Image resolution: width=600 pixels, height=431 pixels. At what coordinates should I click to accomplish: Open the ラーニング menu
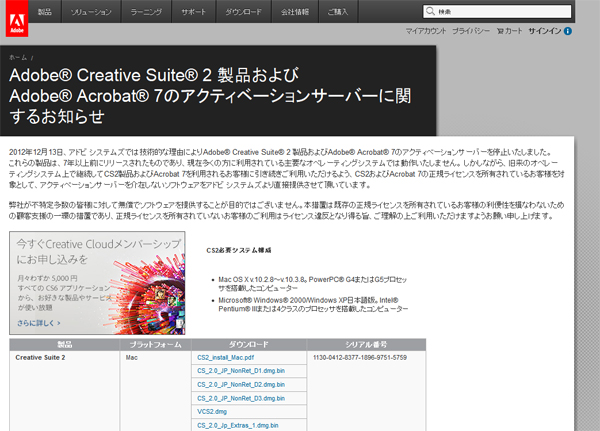[146, 11]
